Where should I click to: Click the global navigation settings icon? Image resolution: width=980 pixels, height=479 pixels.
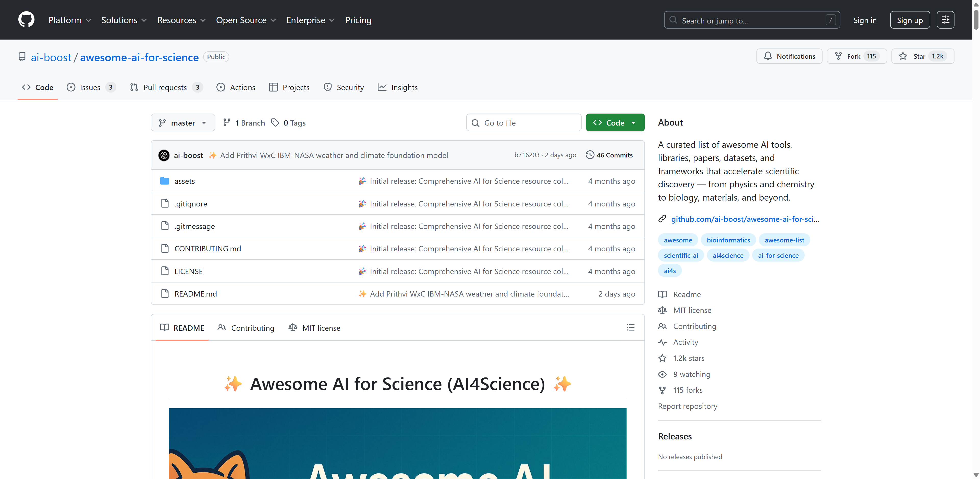pos(945,20)
